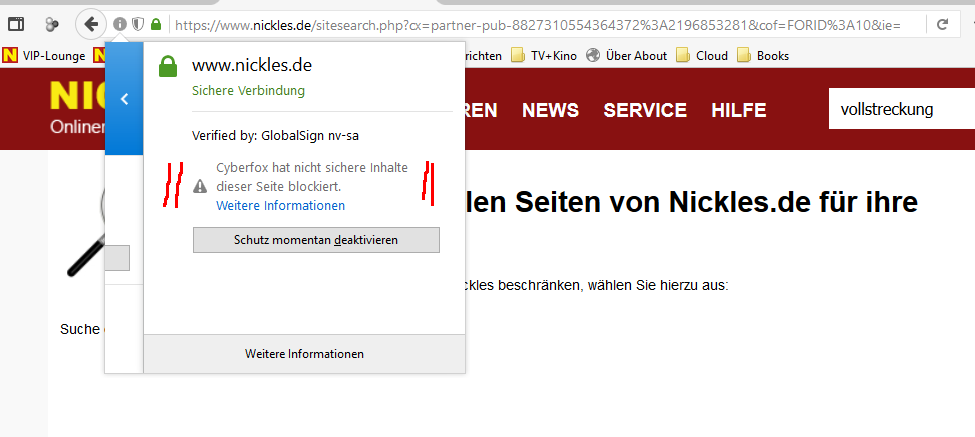Click the site information (i) icon
This screenshot has height=437, width=975.
pyautogui.click(x=120, y=24)
